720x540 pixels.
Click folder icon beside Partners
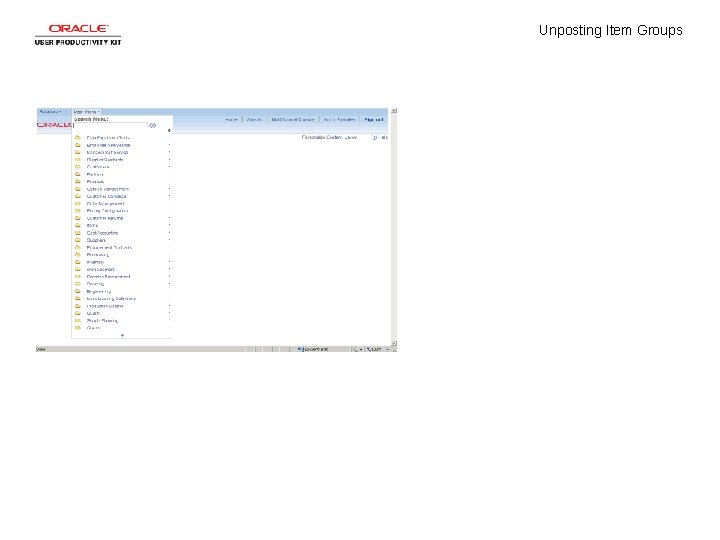(78, 174)
